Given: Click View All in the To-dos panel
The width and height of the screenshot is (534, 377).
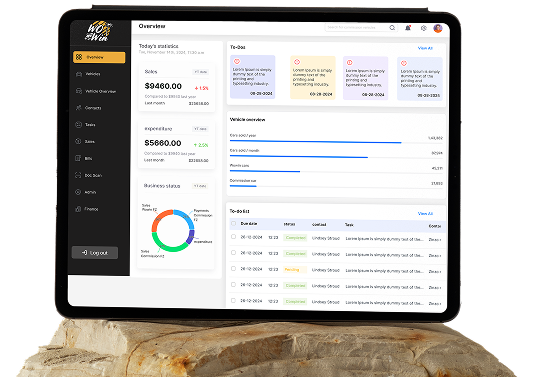Looking at the screenshot, I should (425, 48).
